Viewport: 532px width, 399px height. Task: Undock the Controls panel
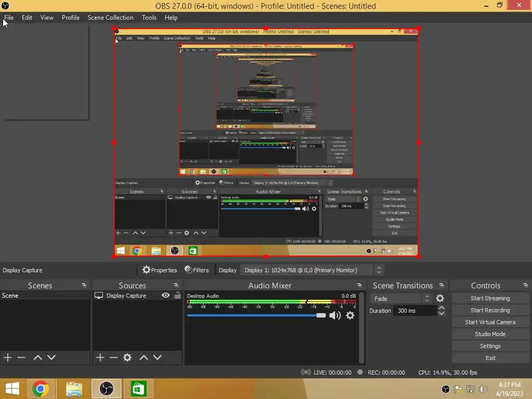(526, 285)
